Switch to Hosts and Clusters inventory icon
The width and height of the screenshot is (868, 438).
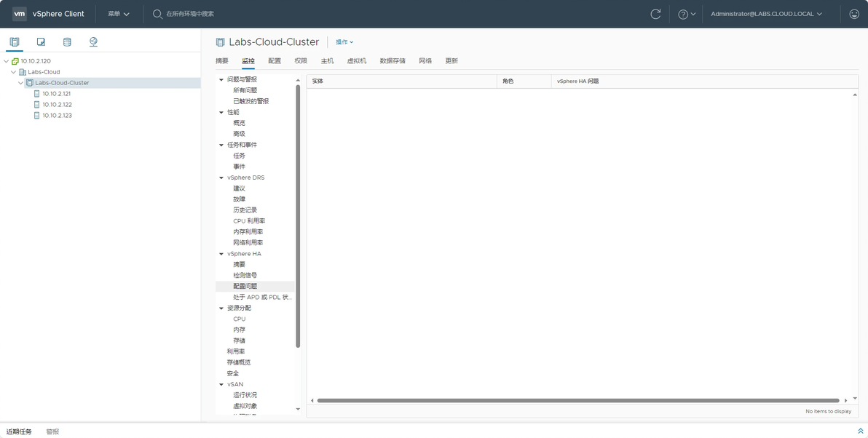15,41
